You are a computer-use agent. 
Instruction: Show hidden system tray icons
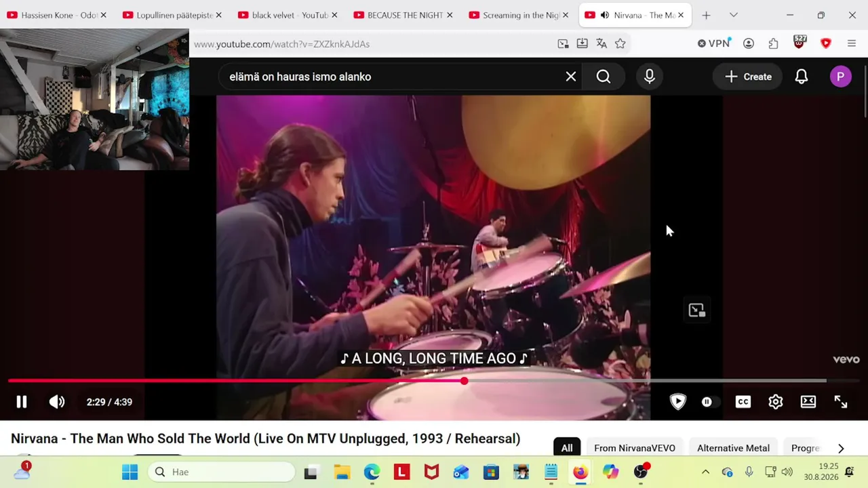click(x=705, y=472)
